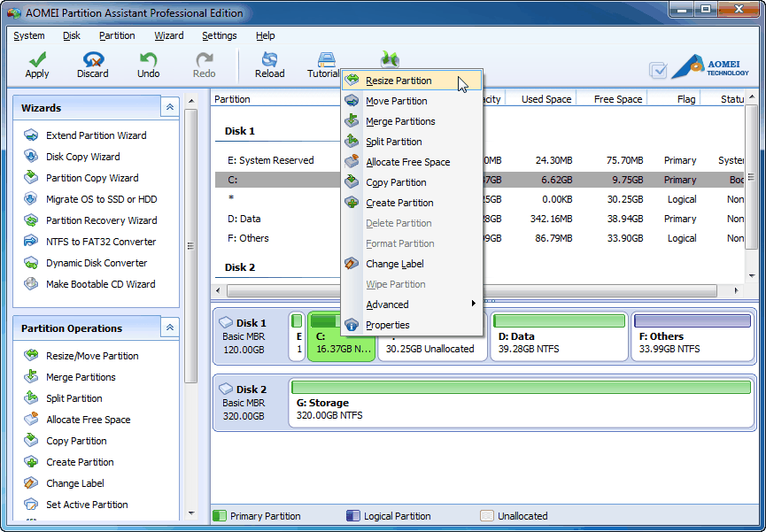The width and height of the screenshot is (766, 532).
Task: Open the Wizard menu
Action: 168,35
